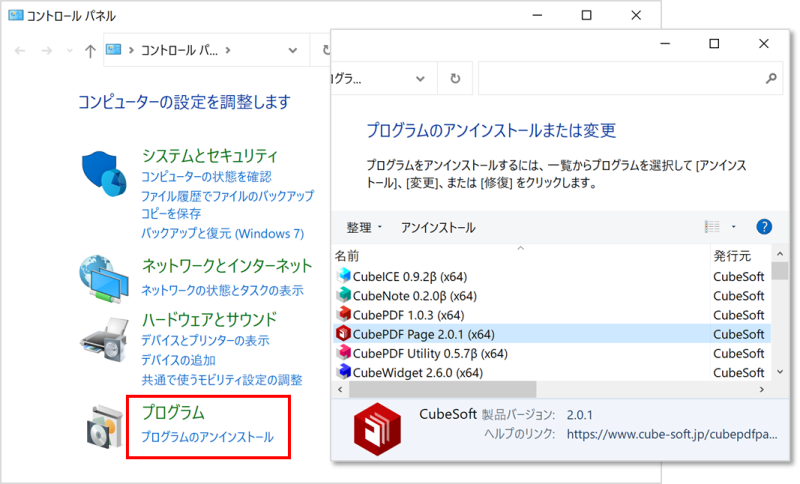Click CubeSoft publisher cell for CubeICE
The width and height of the screenshot is (800, 484).
[x=738, y=276]
